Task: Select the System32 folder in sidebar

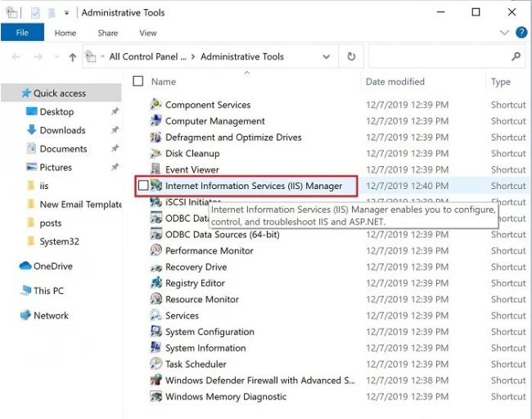Action: pos(59,241)
